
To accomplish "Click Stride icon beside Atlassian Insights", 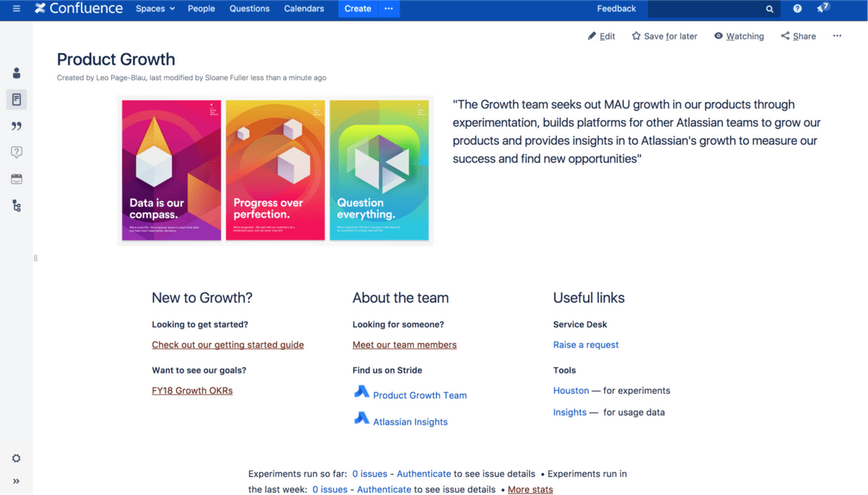I will coord(362,418).
